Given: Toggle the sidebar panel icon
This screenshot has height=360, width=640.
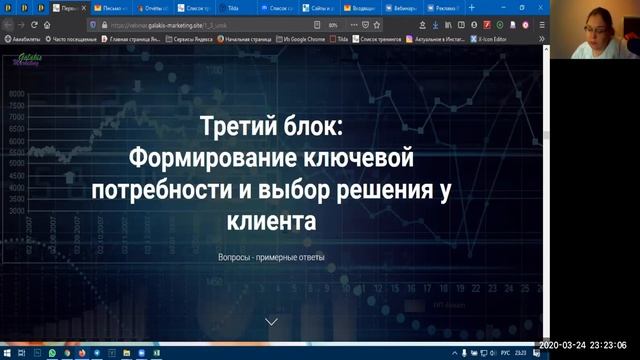Looking at the screenshot, I should (461, 25).
